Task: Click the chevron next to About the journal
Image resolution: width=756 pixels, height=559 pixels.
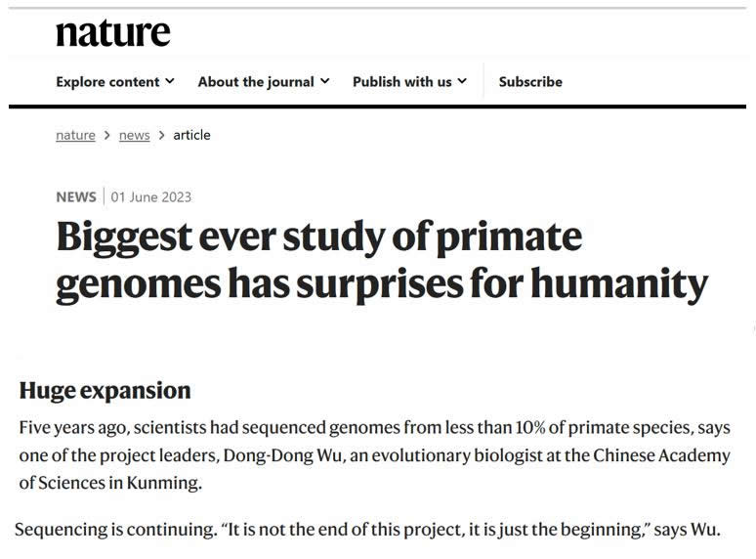Action: coord(325,81)
